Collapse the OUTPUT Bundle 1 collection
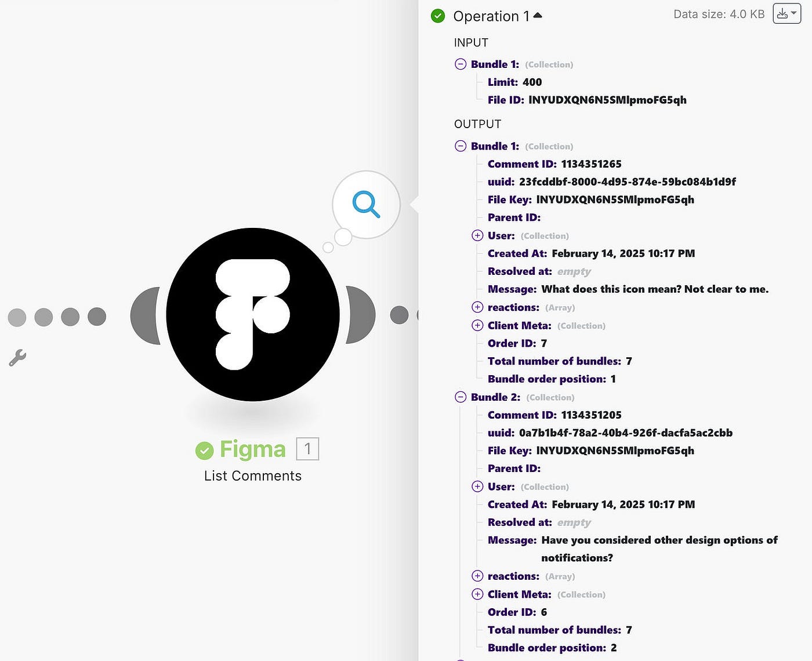 tap(461, 146)
